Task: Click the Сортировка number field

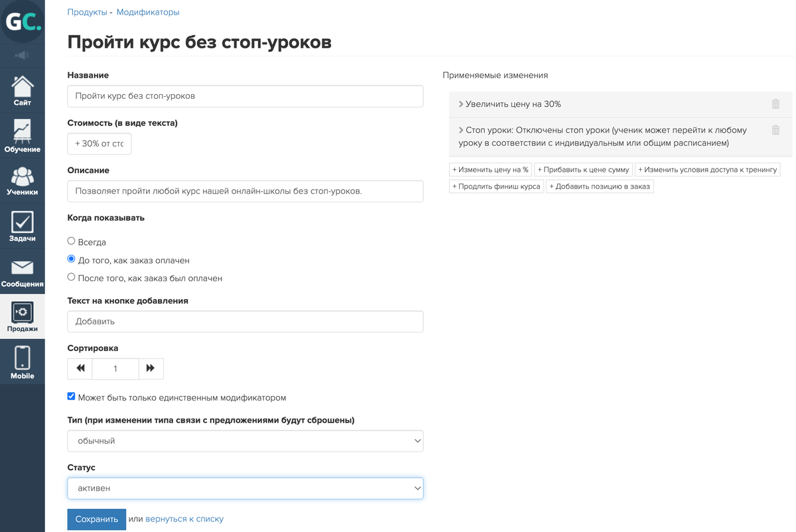Action: coord(115,369)
